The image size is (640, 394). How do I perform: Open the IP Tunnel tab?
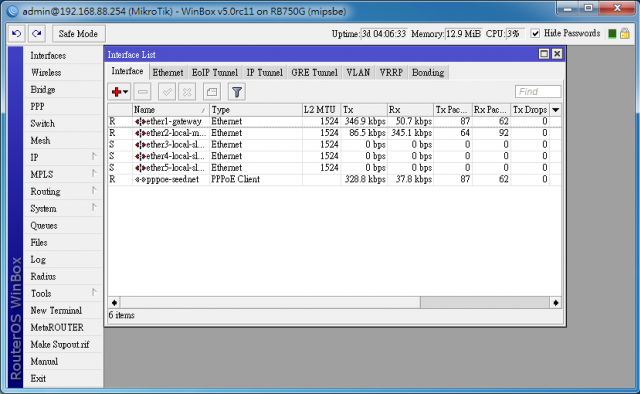point(264,73)
